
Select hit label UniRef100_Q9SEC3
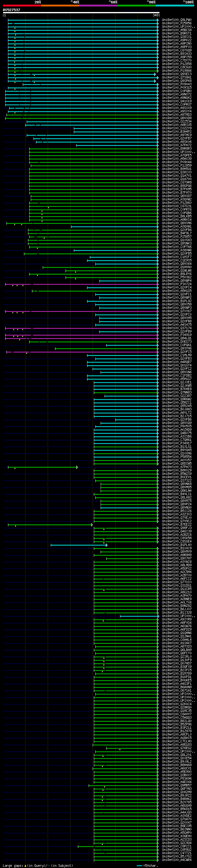[x=177, y=74]
